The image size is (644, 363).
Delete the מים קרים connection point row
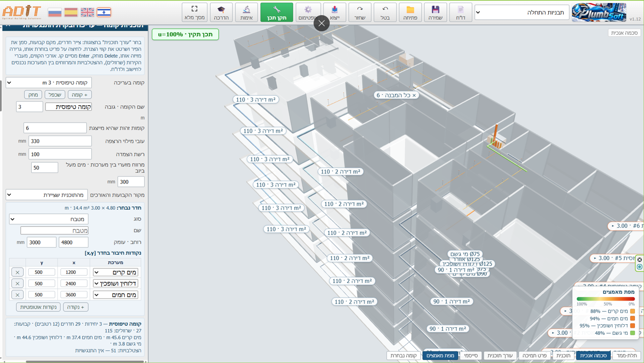pyautogui.click(x=17, y=272)
